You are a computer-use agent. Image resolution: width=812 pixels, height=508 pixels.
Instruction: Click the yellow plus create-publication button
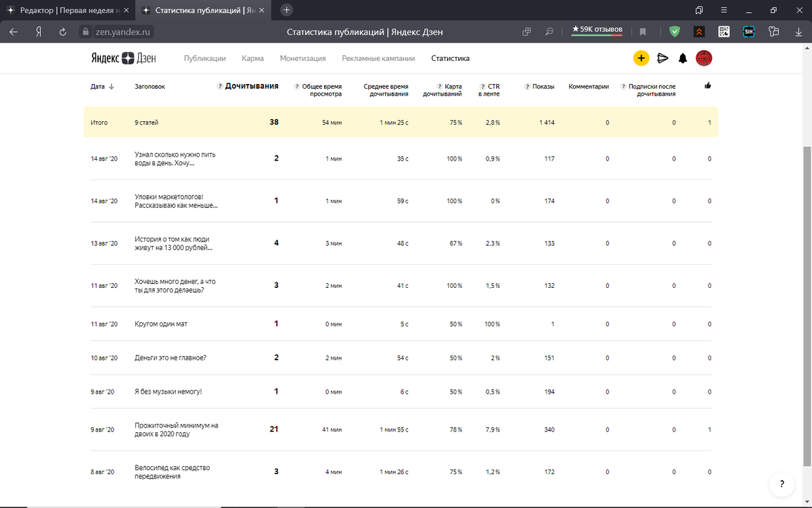(x=641, y=58)
